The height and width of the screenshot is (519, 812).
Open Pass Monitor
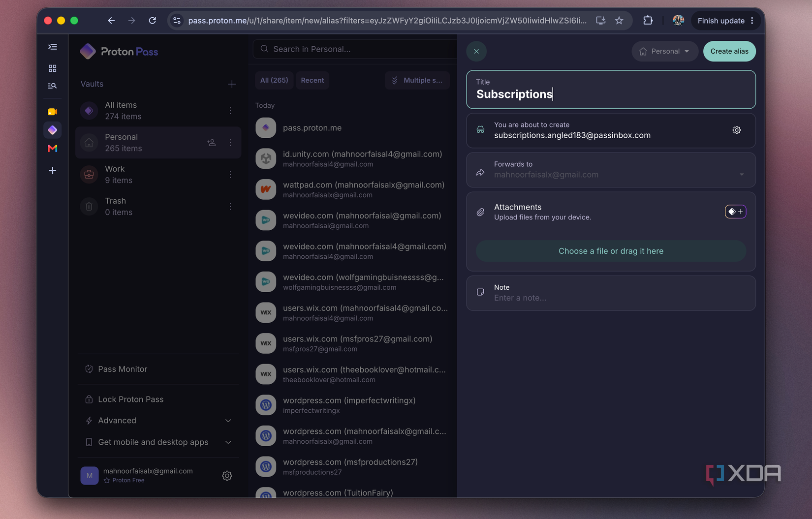tap(158, 369)
